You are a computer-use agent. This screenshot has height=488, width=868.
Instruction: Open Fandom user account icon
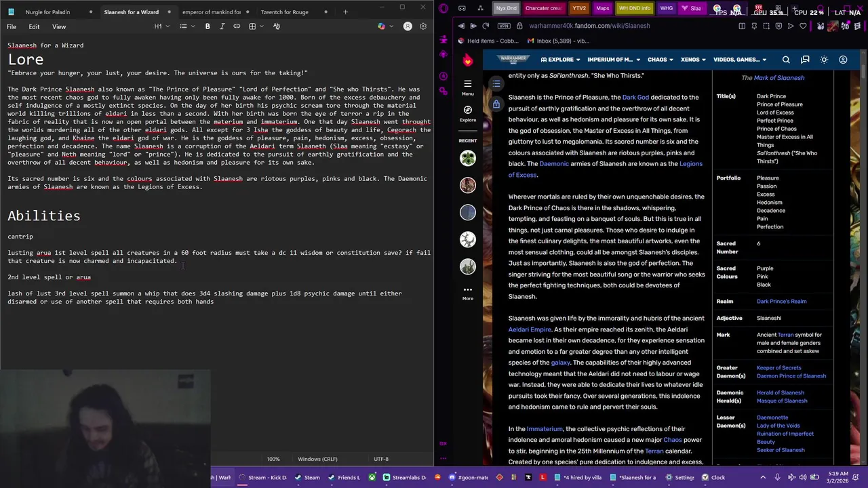point(843,60)
